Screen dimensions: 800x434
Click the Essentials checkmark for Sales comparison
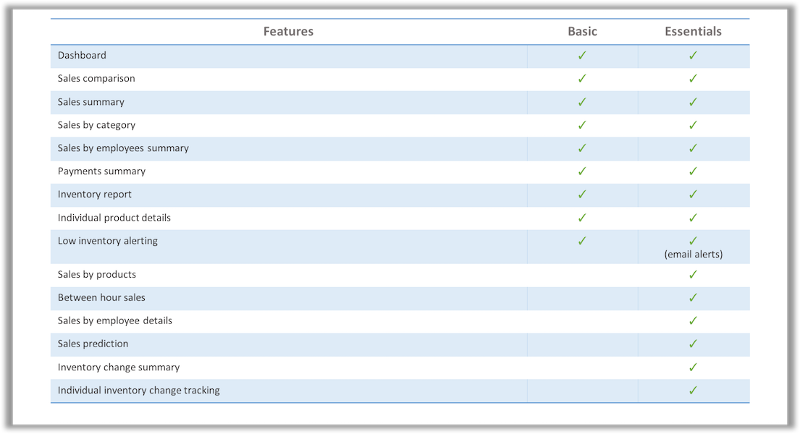tap(693, 79)
